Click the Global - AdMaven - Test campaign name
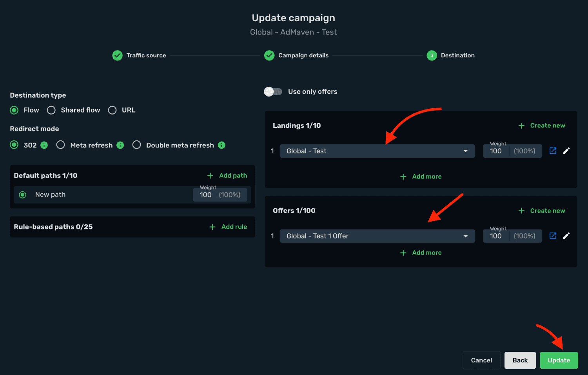This screenshot has height=375, width=588. pyautogui.click(x=294, y=32)
